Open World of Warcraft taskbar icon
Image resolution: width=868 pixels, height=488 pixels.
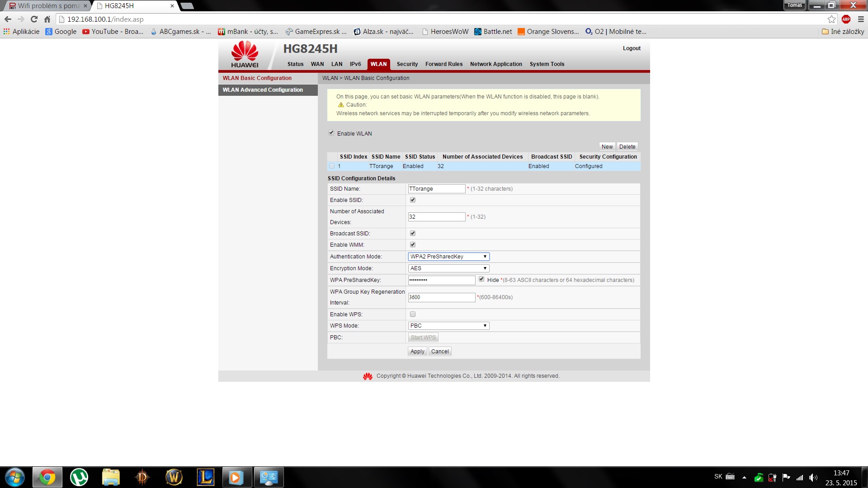click(174, 477)
